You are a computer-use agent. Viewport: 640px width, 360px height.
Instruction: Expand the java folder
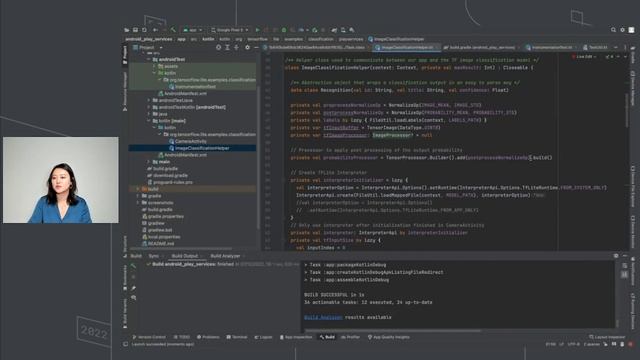(x=149, y=114)
